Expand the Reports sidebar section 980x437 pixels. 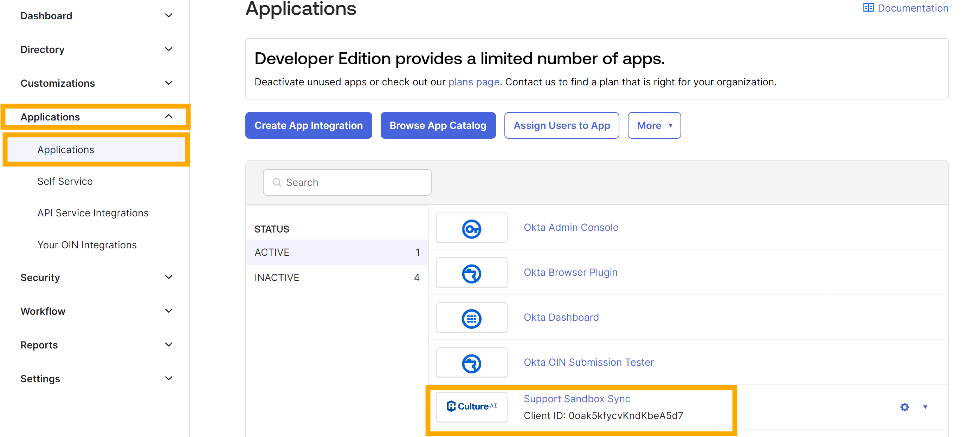[x=168, y=345]
